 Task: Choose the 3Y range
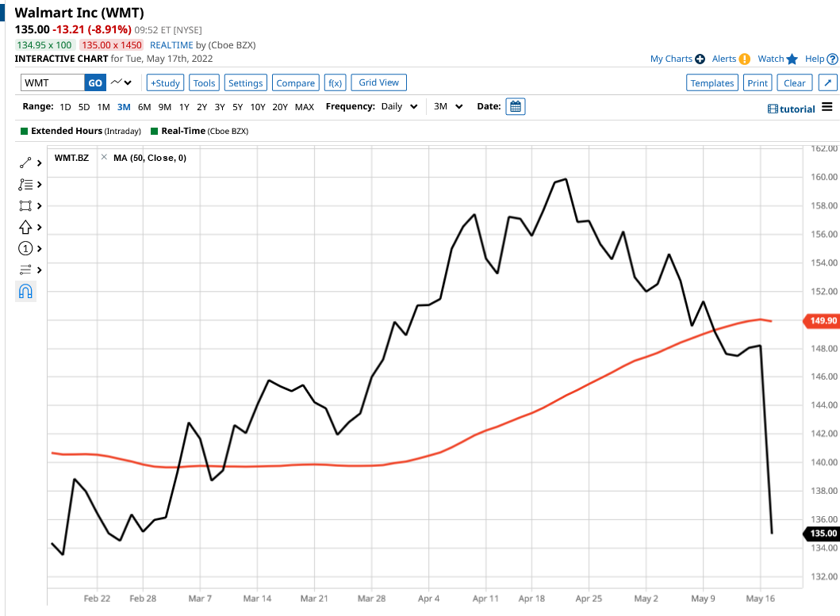point(220,107)
